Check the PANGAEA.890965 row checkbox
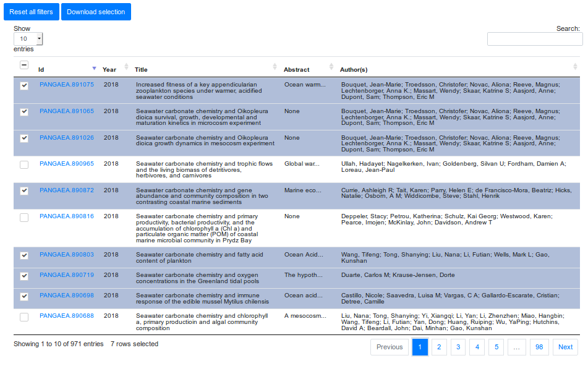The height and width of the screenshot is (366, 588). (24, 164)
